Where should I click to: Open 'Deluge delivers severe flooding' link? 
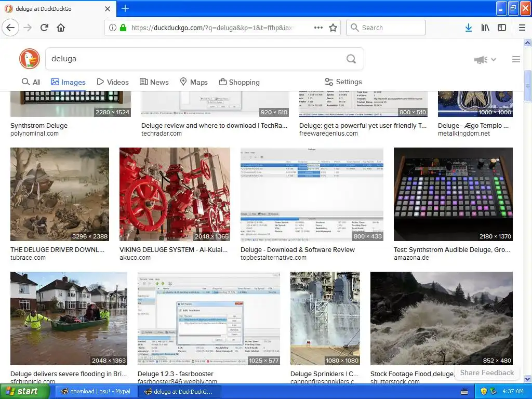(69, 374)
